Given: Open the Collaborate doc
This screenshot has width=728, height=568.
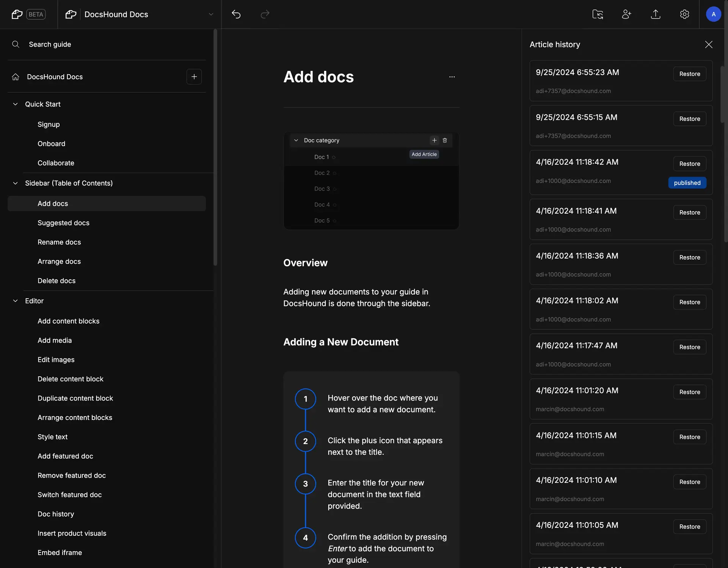Looking at the screenshot, I should [x=56, y=163].
